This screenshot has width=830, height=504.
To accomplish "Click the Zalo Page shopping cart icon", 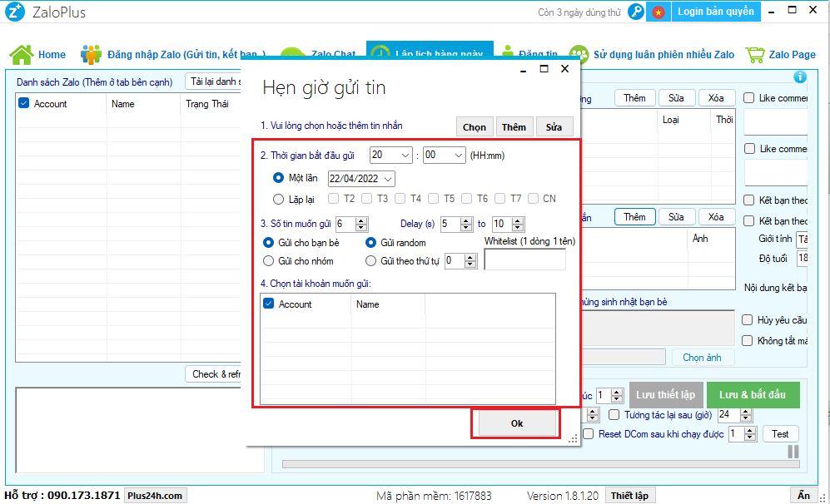I will click(755, 54).
